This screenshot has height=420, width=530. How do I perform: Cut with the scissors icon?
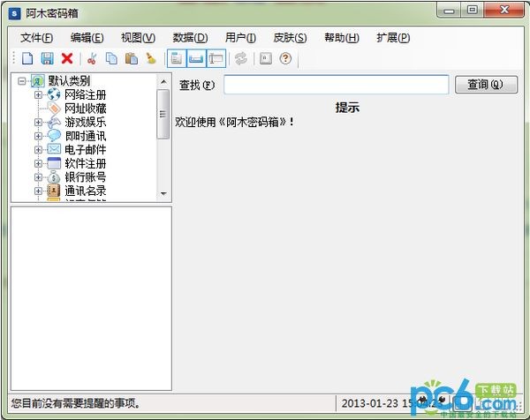click(92, 58)
